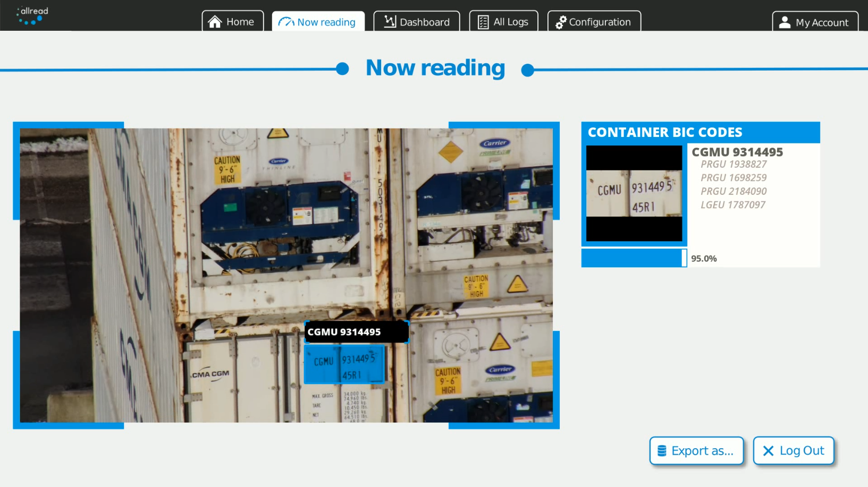Select alternative reading LGEU 1787097

point(732,204)
